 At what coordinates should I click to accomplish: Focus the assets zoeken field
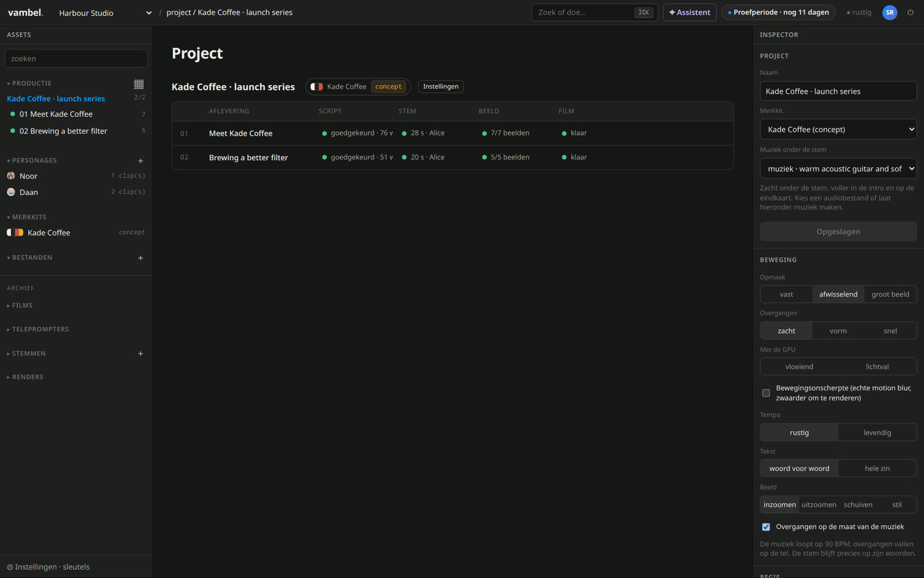tap(76, 59)
